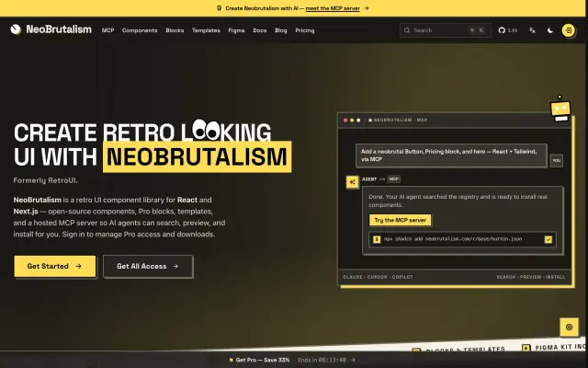Click the YOU badge in chat
This screenshot has height=368, width=588.
[x=557, y=160]
